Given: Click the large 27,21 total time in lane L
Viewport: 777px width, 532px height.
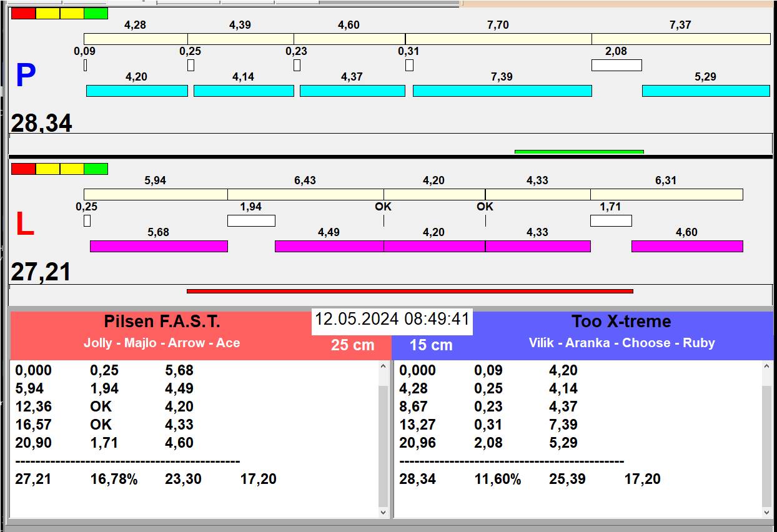Looking at the screenshot, I should coord(41,272).
